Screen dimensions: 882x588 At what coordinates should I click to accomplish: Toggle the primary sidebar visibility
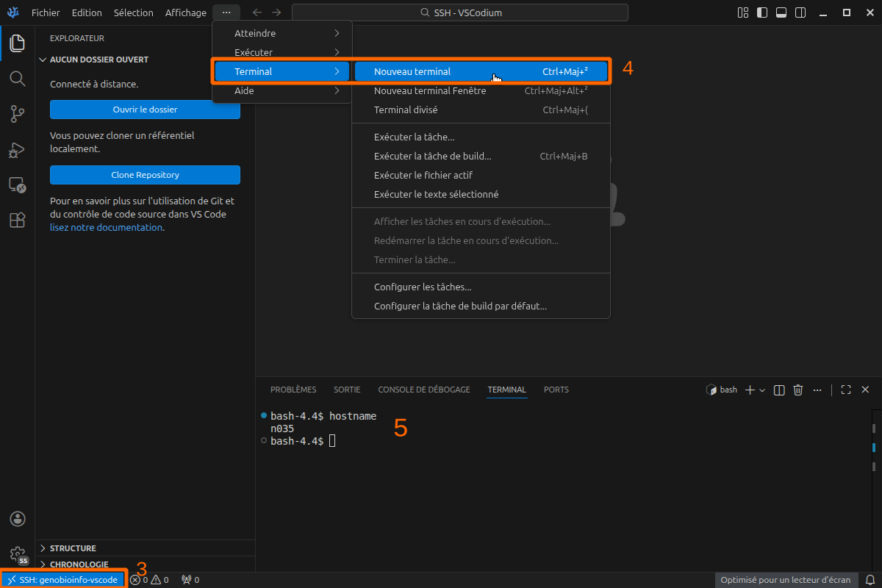coord(762,12)
